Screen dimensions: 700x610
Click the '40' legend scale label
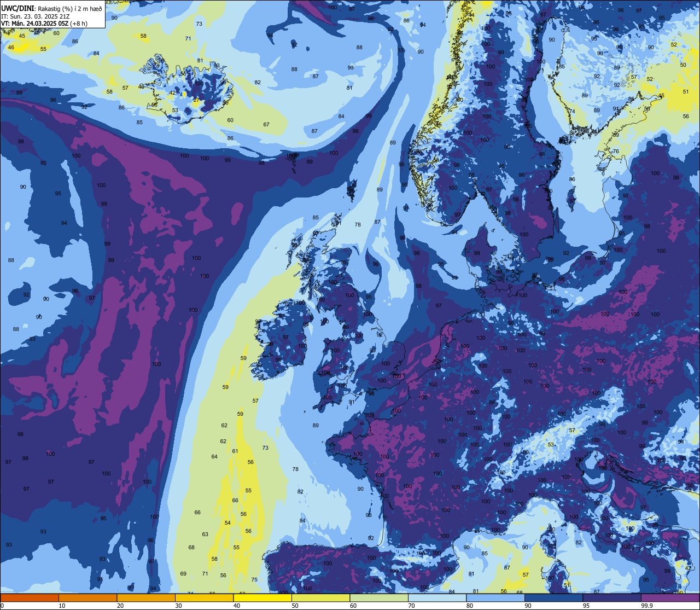click(237, 606)
